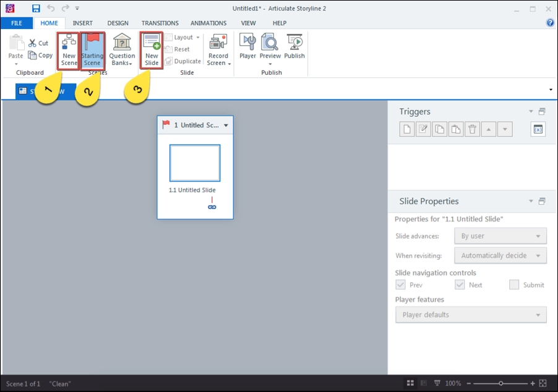558x392 pixels.
Task: Click the "Clean" theme name in status bar
Action: tap(60, 384)
